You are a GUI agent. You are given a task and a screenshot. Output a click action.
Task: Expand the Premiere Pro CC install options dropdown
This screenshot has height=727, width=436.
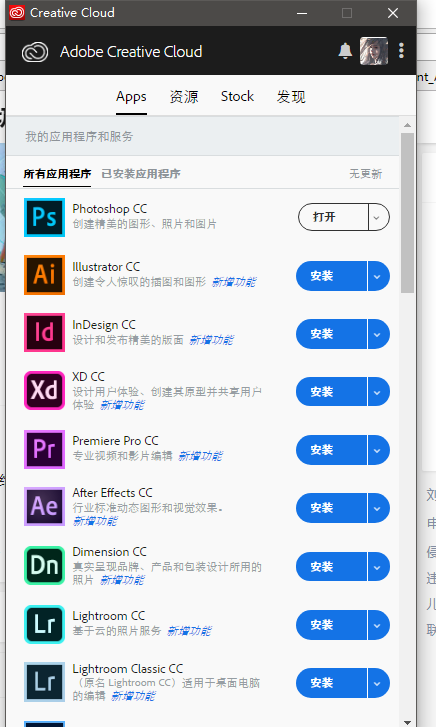(378, 450)
